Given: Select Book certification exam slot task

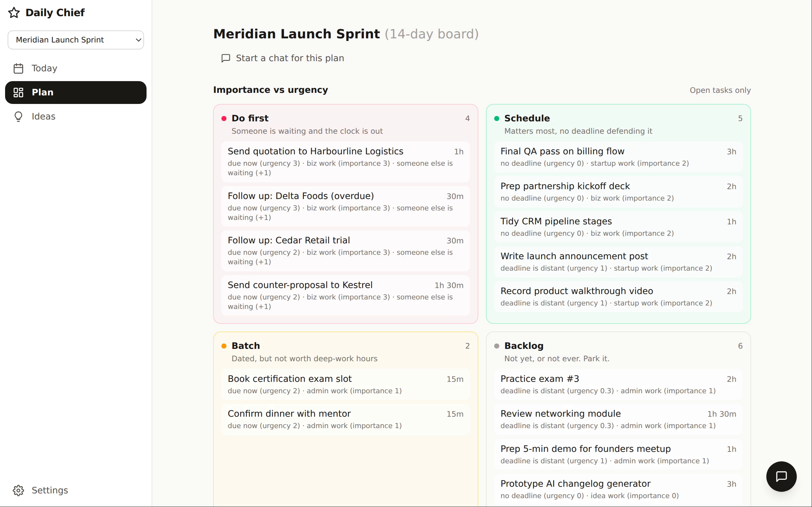Looking at the screenshot, I should [x=346, y=384].
